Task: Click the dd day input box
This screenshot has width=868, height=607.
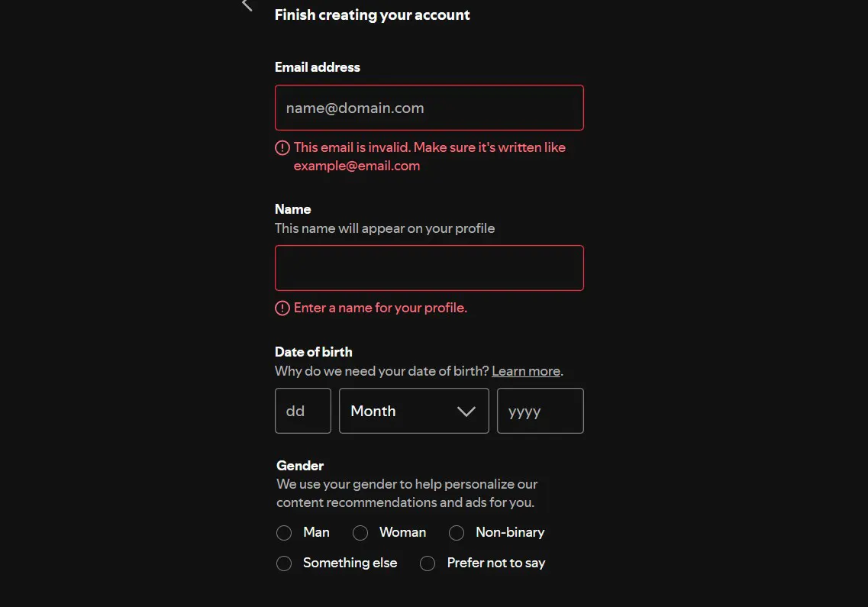Action: [x=302, y=411]
